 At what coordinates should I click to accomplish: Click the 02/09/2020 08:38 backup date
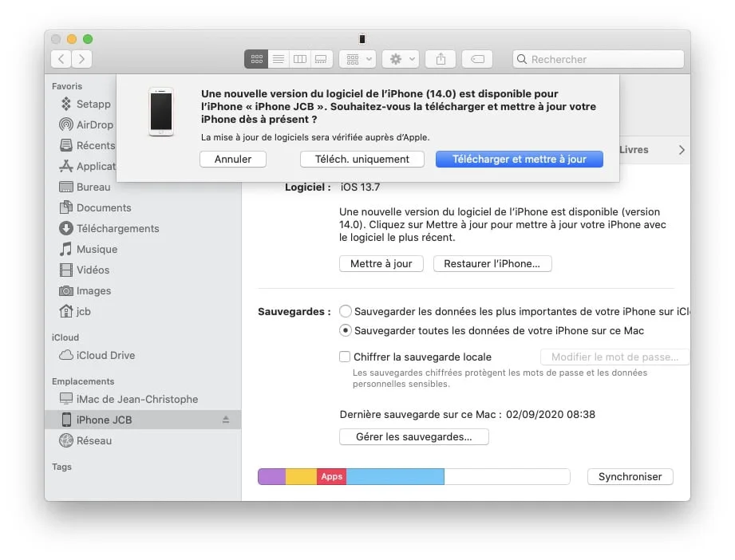click(x=551, y=414)
